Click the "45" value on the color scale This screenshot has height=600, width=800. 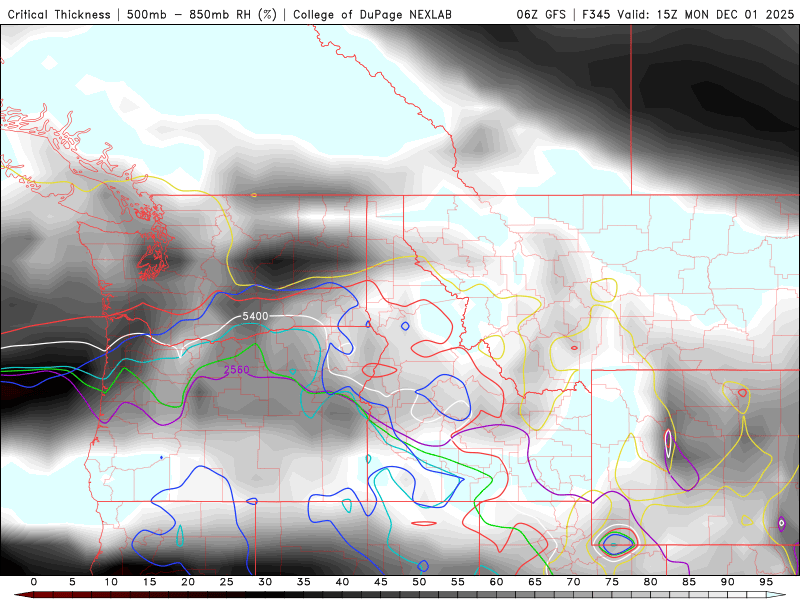(x=381, y=582)
